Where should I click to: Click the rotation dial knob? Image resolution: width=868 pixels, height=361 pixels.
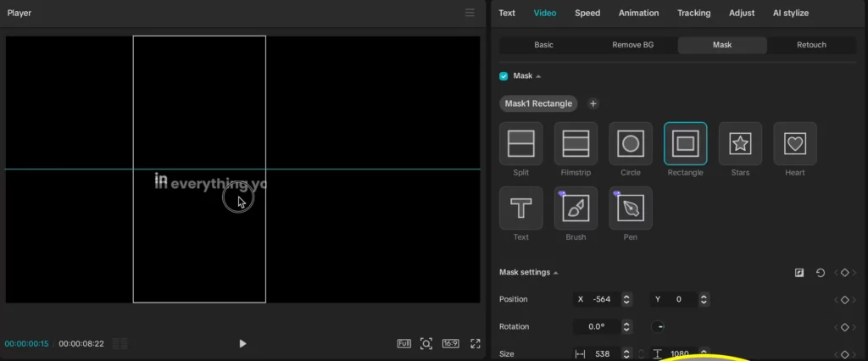pos(658,326)
